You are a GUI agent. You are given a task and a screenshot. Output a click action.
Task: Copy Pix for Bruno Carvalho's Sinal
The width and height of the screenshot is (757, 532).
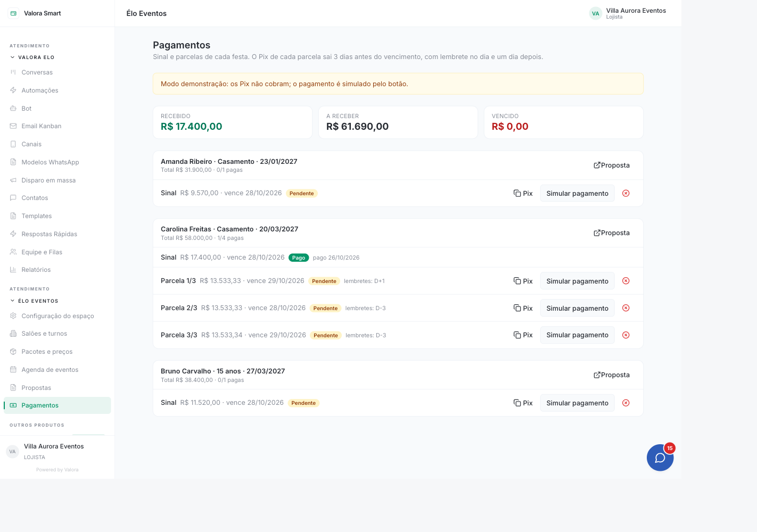pyautogui.click(x=523, y=403)
